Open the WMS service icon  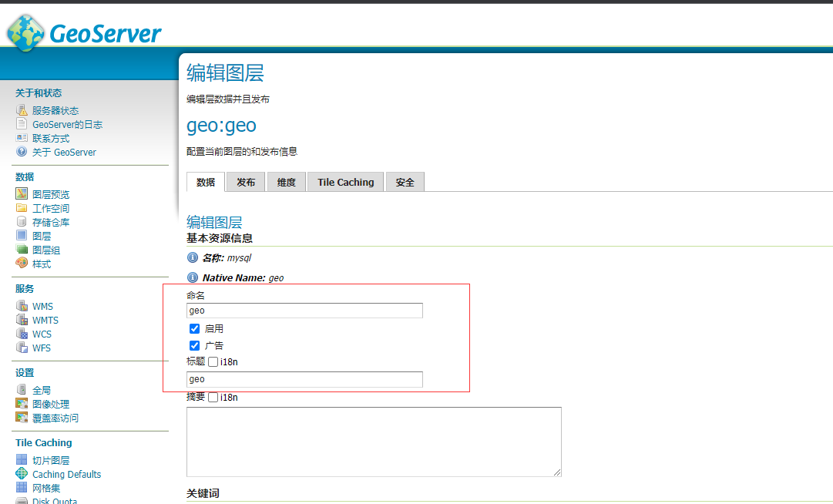(22, 306)
